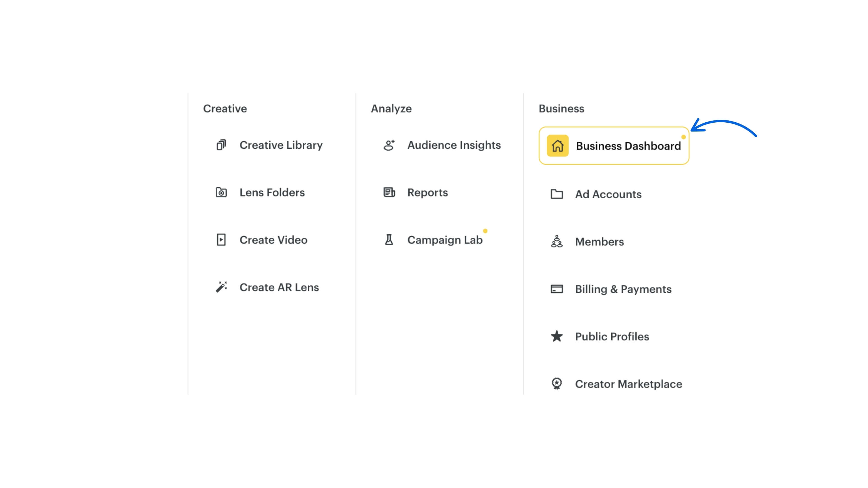868x488 pixels.
Task: Click the Public Profiles star icon
Action: click(x=557, y=336)
